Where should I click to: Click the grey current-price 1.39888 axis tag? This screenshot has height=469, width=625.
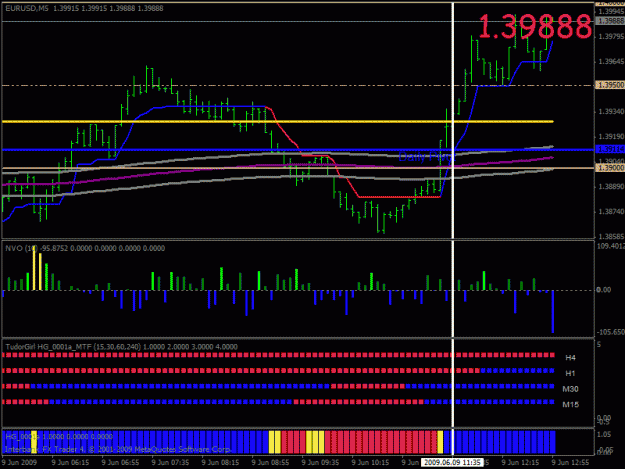point(610,21)
